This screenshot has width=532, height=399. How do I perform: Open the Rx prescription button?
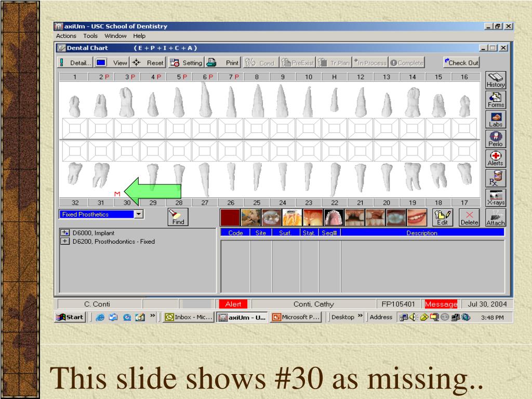pyautogui.click(x=496, y=178)
